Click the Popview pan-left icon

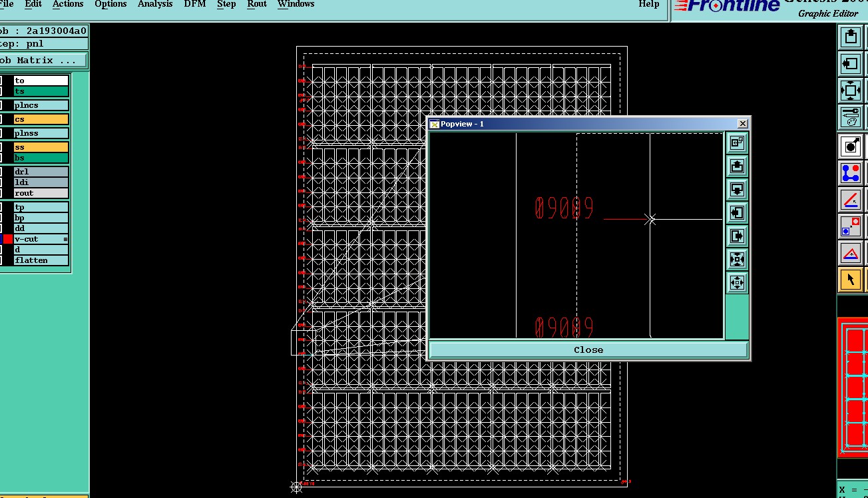[x=737, y=212]
